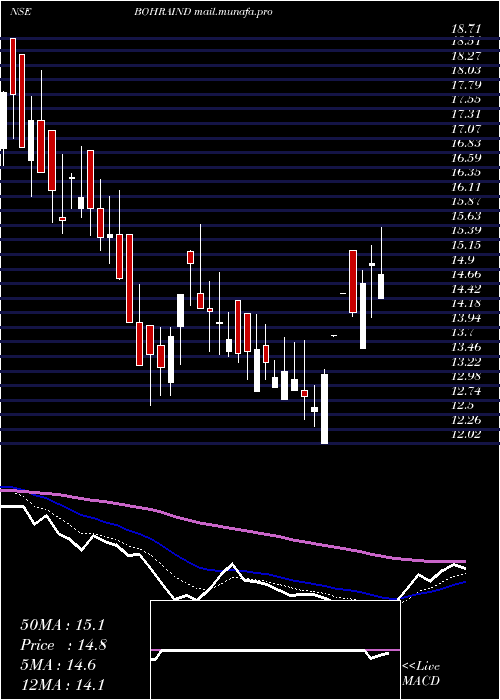Click the tall white candle reaching 12.02
Screen dimensions: 500x700
[325, 409]
